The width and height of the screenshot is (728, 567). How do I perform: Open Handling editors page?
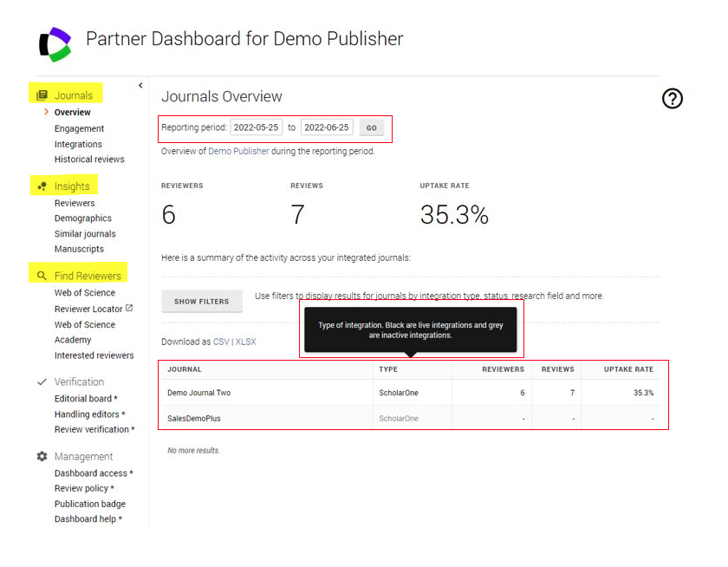click(x=89, y=414)
